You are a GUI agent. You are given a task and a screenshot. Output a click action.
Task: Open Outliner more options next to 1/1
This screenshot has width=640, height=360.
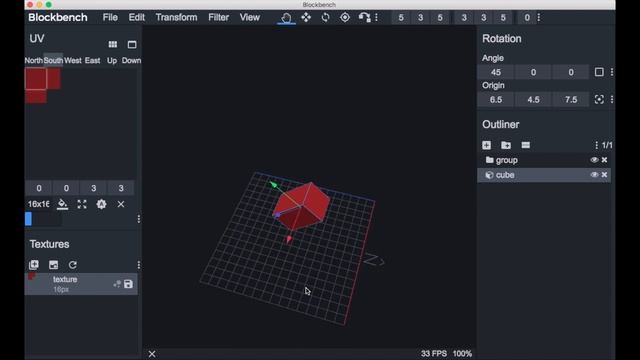click(596, 145)
